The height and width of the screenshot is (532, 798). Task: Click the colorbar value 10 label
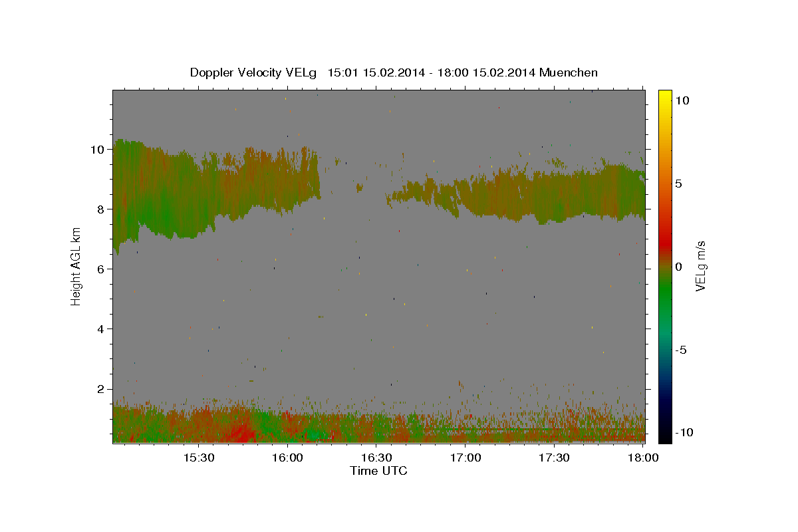click(682, 100)
